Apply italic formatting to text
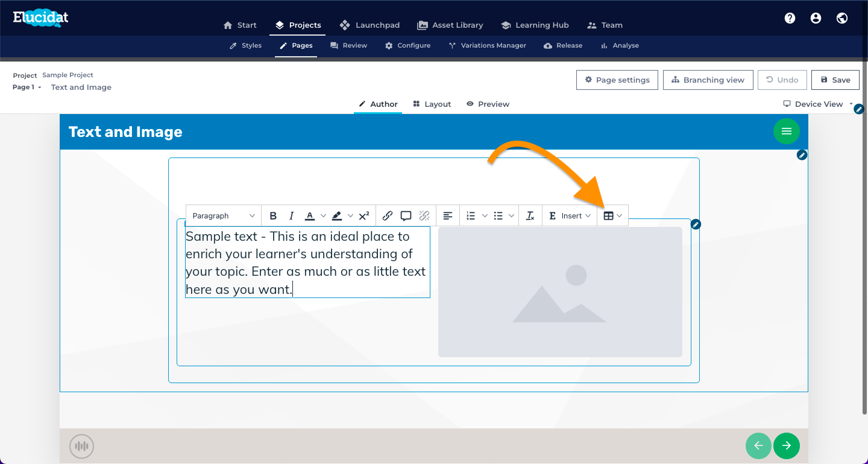 coord(292,216)
